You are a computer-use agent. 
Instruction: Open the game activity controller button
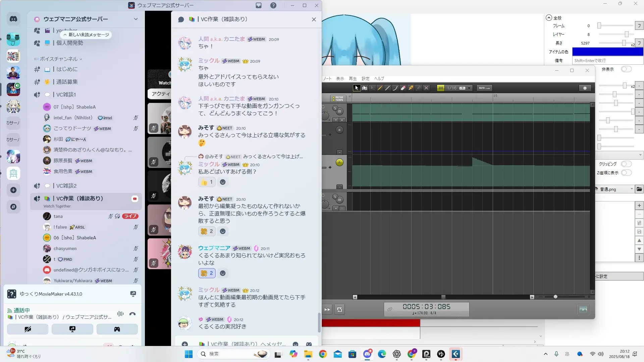point(117,329)
